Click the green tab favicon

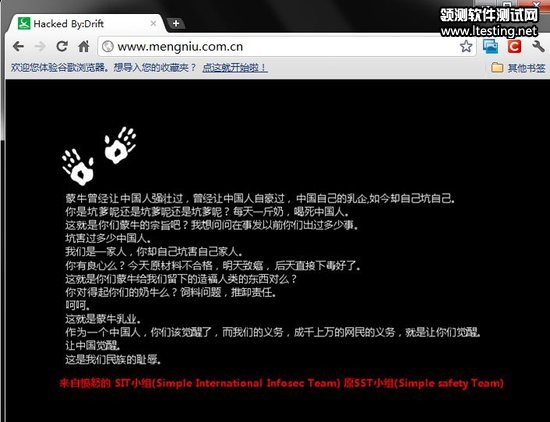coord(24,24)
